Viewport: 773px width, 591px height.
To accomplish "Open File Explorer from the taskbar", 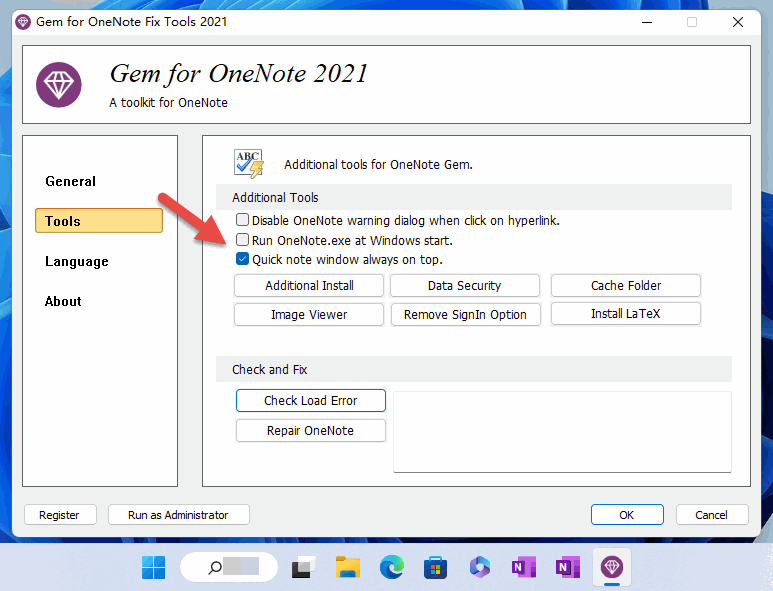I will coord(348,567).
